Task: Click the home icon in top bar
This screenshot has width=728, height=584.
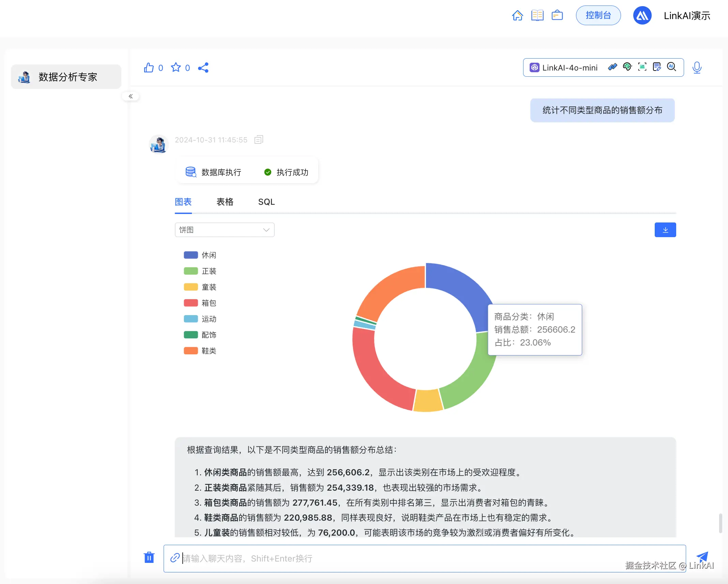Action: pyautogui.click(x=517, y=15)
